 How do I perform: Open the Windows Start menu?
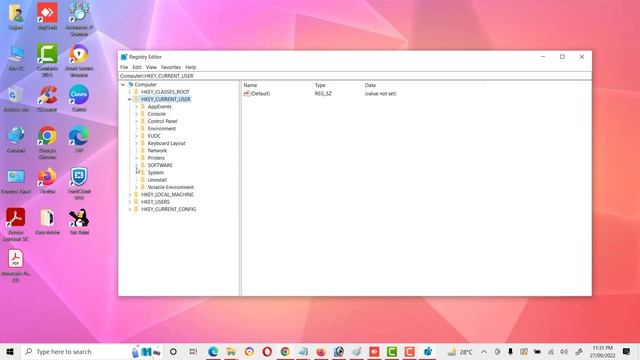pyautogui.click(x=10, y=351)
